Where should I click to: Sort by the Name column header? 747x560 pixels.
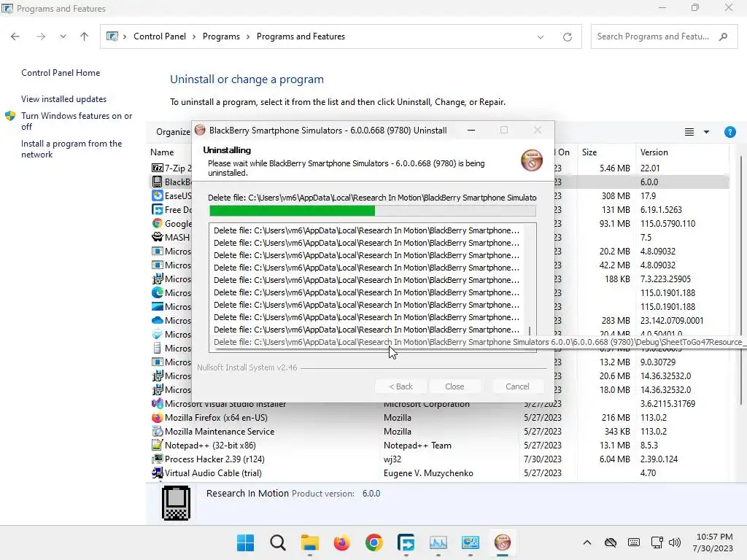(162, 152)
